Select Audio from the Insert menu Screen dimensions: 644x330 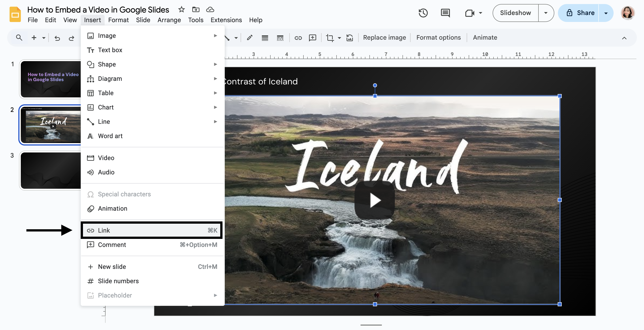(153, 172)
